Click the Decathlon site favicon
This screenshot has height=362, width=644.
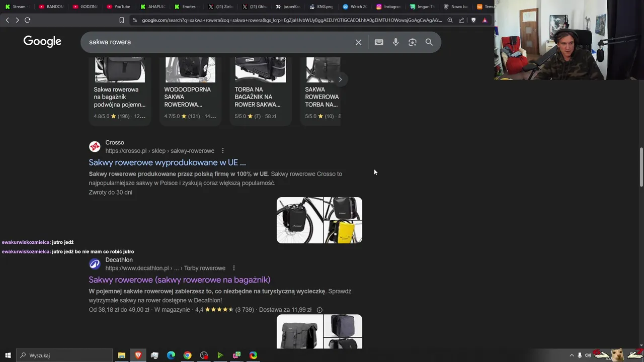[95, 264]
